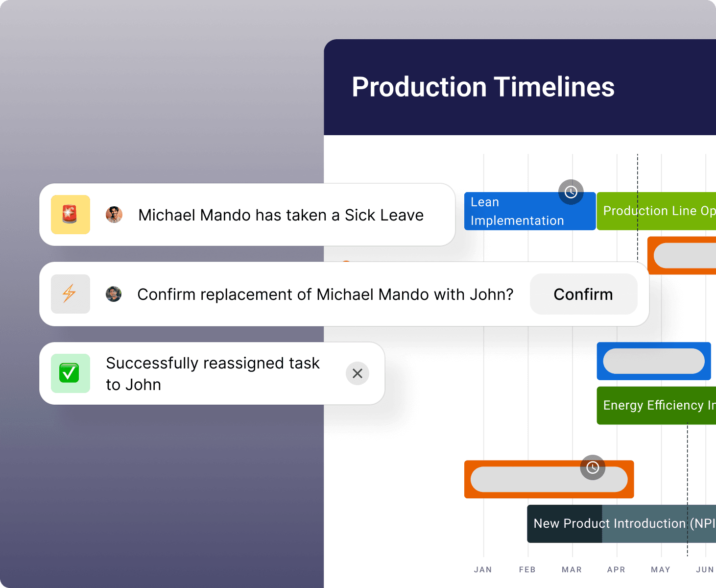
Task: Click clock icon on Lean Implementation bar
Action: pos(571,192)
